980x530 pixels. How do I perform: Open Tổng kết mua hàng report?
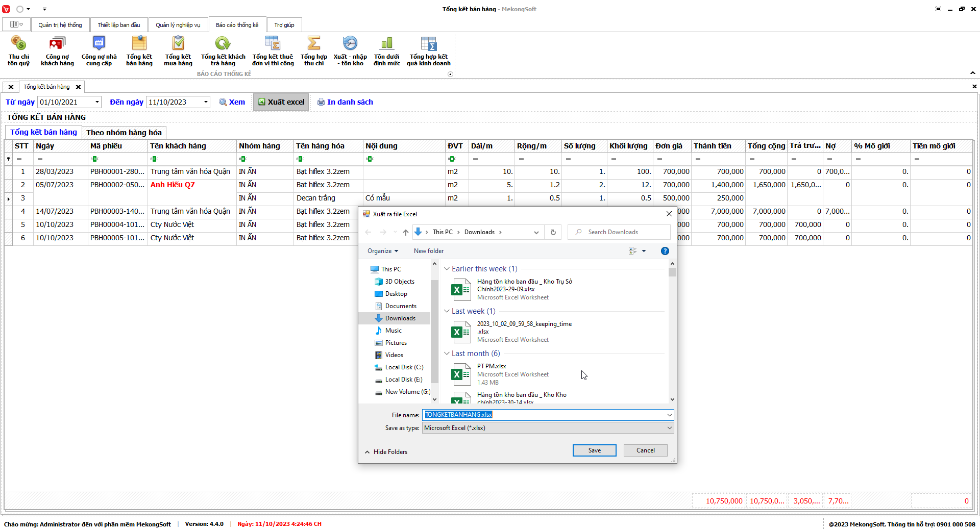(x=178, y=51)
